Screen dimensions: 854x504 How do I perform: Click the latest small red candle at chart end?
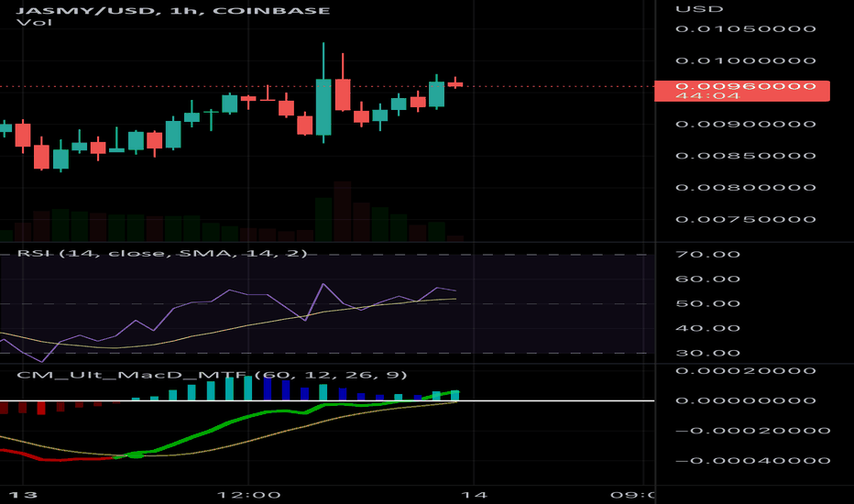[x=455, y=83]
